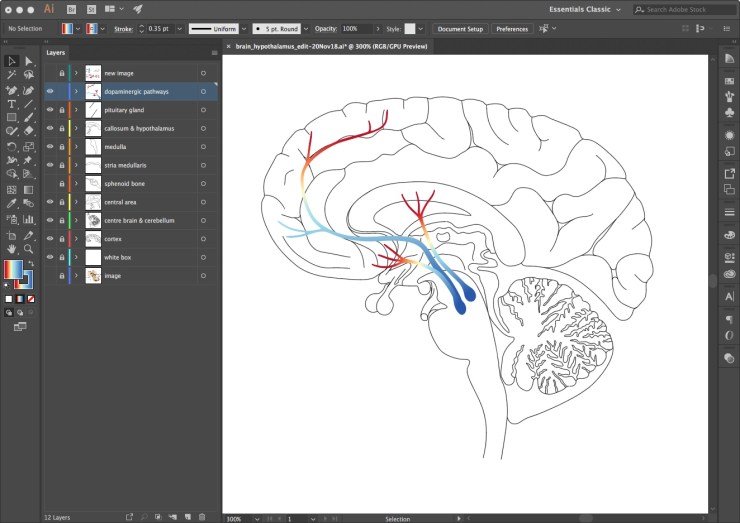
Task: Click the Document Setup button
Action: [460, 29]
